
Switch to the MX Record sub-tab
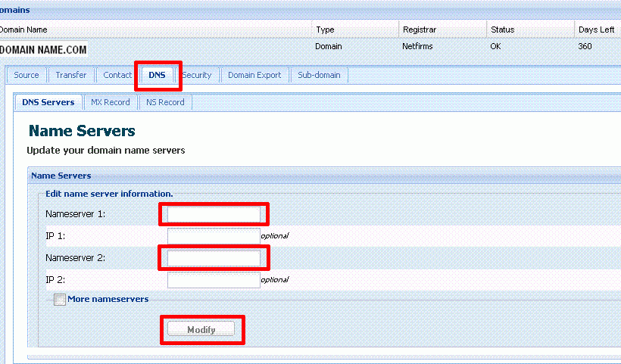(111, 102)
